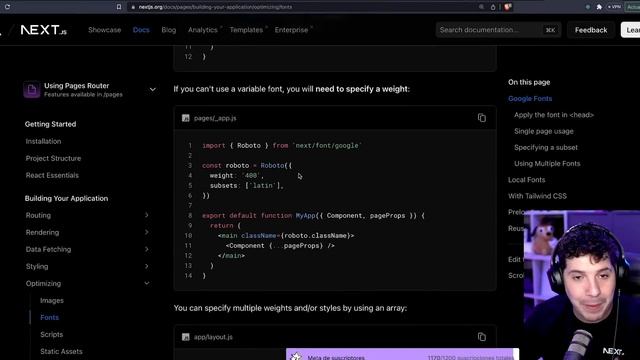Click the streamer webcam overlay
Screen dimensions: 640x360
[x=582, y=285]
